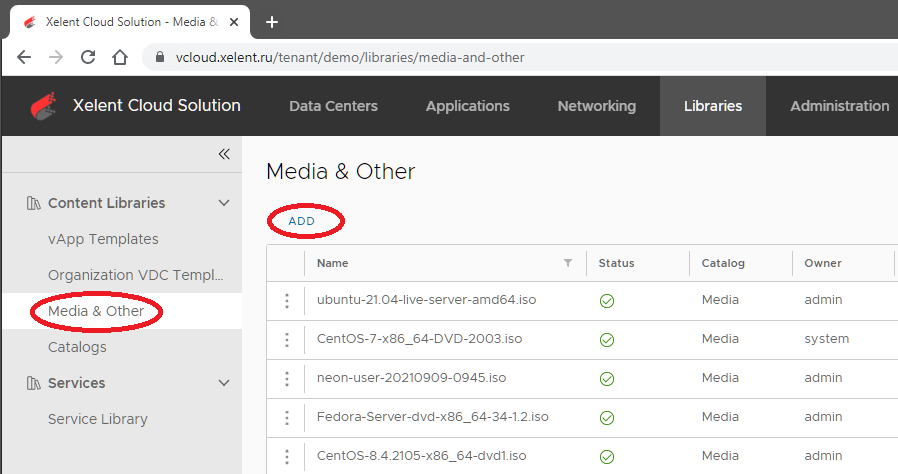Open Organization VDC Templates in sidebar

[x=136, y=275]
